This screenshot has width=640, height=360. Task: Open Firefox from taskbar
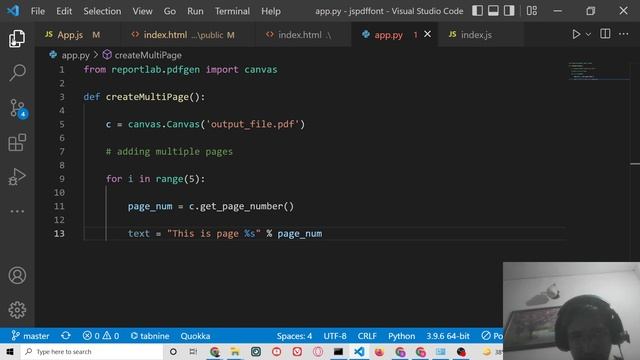[379, 351]
